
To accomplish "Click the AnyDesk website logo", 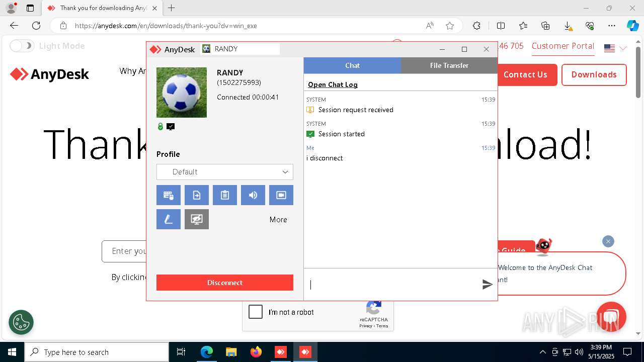I will tap(49, 74).
